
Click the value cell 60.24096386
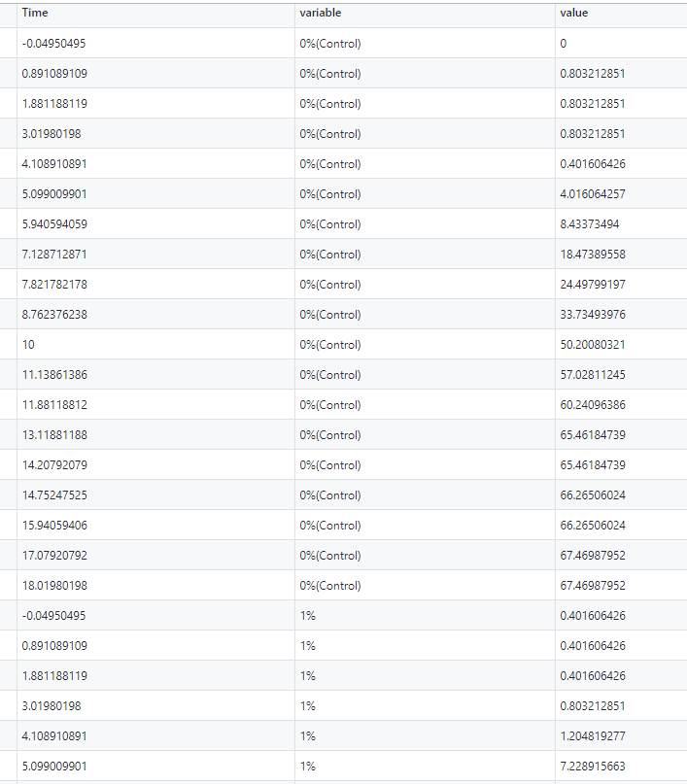tap(593, 405)
